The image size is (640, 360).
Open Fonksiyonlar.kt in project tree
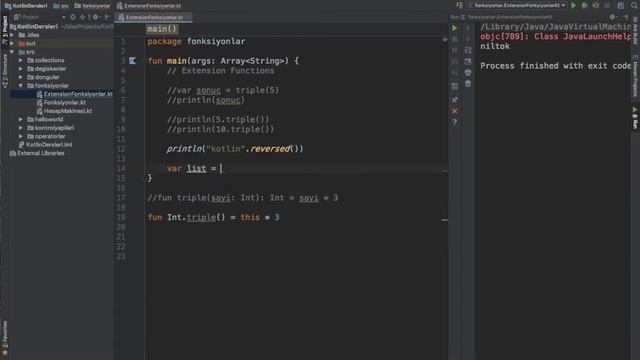point(64,102)
